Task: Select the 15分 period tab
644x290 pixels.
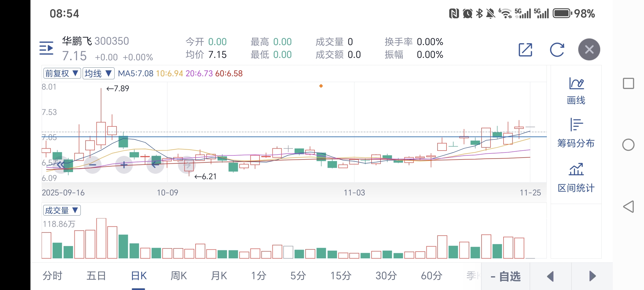Action: coord(341,276)
